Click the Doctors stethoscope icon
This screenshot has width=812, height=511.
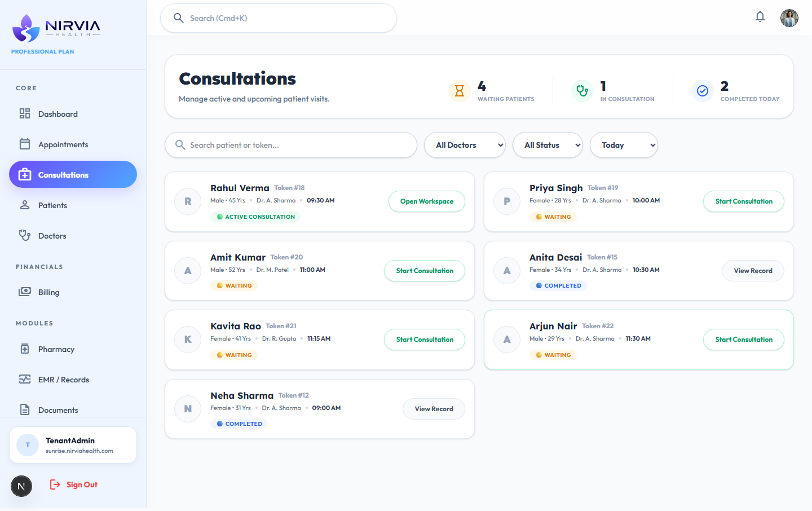pos(25,235)
